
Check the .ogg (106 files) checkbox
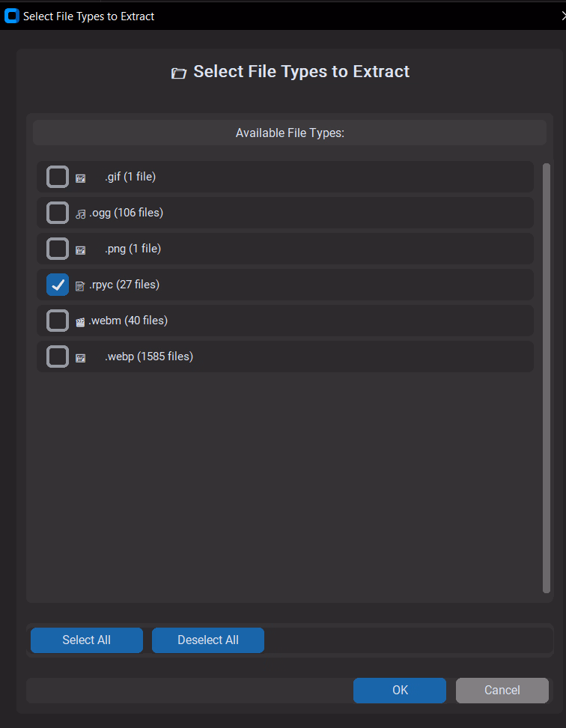(58, 213)
